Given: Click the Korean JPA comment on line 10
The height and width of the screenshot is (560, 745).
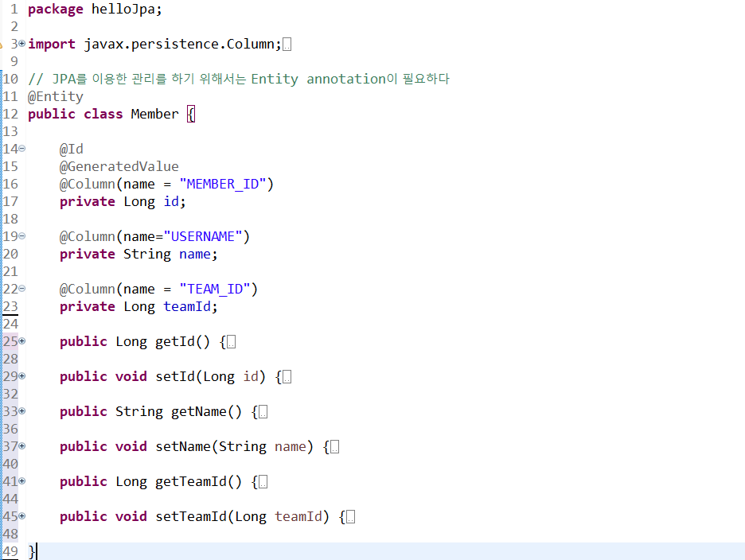Looking at the screenshot, I should [x=239, y=79].
